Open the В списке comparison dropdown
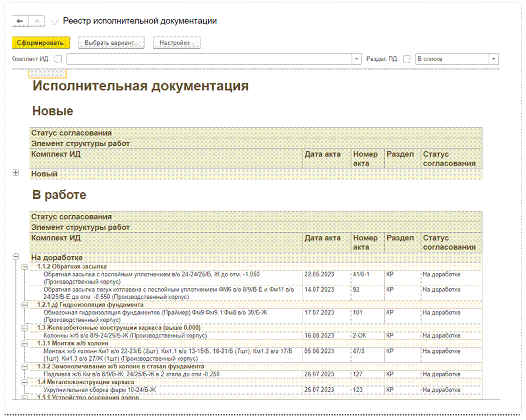The width and height of the screenshot is (526, 420). [494, 59]
